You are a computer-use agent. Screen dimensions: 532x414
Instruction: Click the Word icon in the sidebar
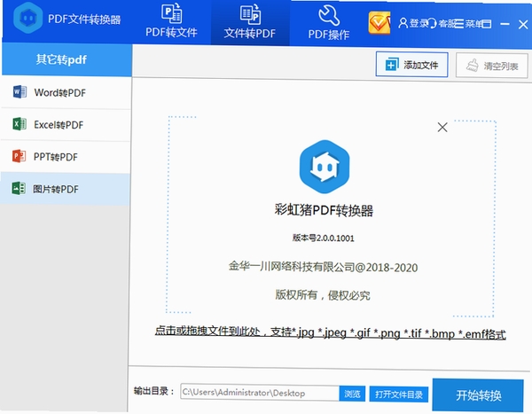pos(20,92)
